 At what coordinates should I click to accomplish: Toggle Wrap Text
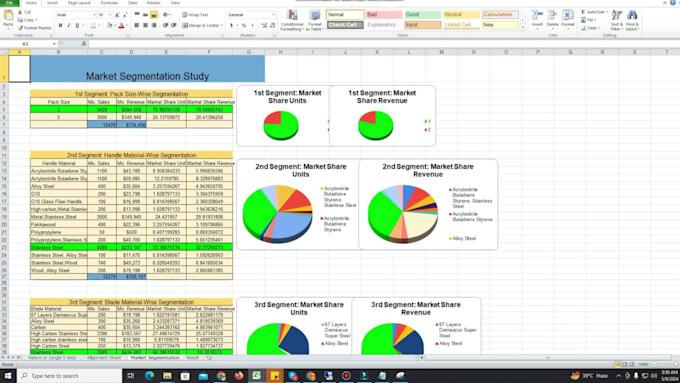[x=195, y=15]
